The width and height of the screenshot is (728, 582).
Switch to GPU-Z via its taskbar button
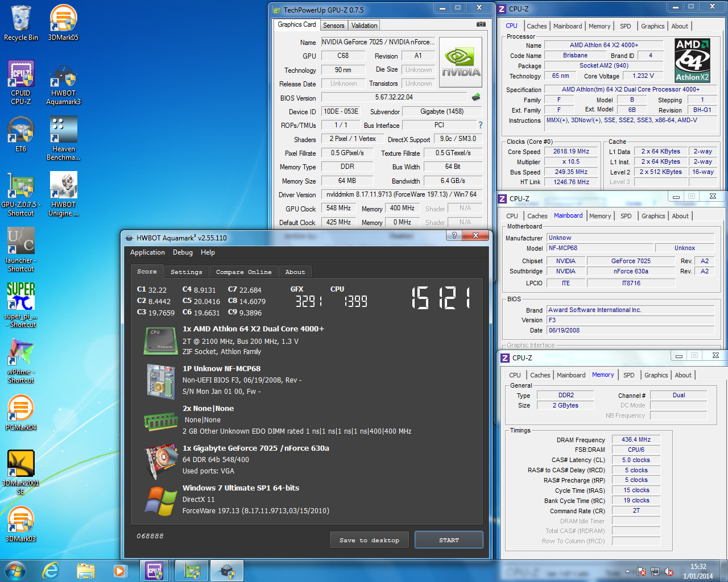[x=192, y=571]
